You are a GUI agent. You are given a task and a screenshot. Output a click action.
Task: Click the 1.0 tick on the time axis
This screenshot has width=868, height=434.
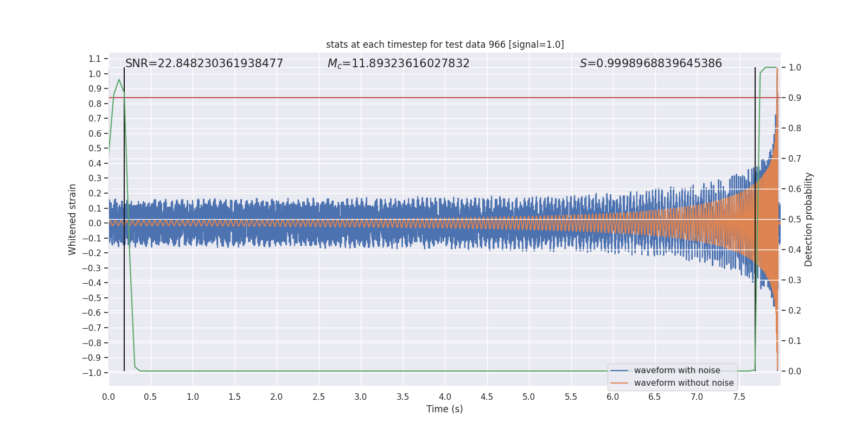193,397
